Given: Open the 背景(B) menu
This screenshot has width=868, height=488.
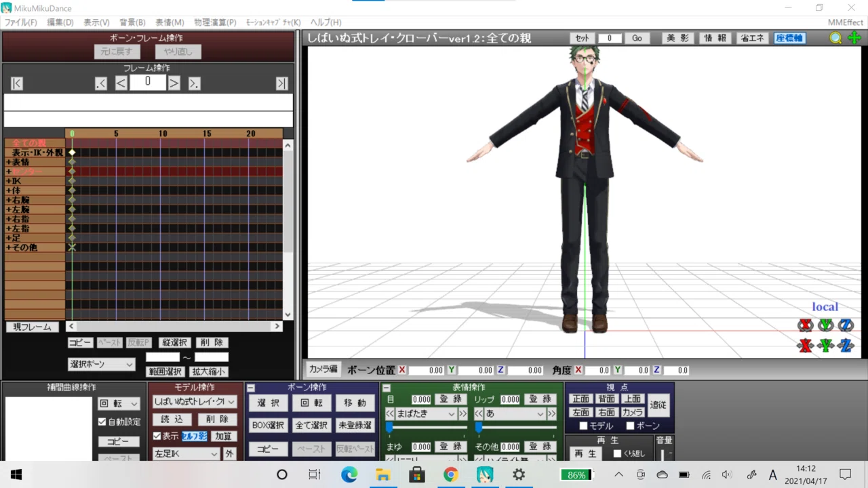Looking at the screenshot, I should [132, 22].
